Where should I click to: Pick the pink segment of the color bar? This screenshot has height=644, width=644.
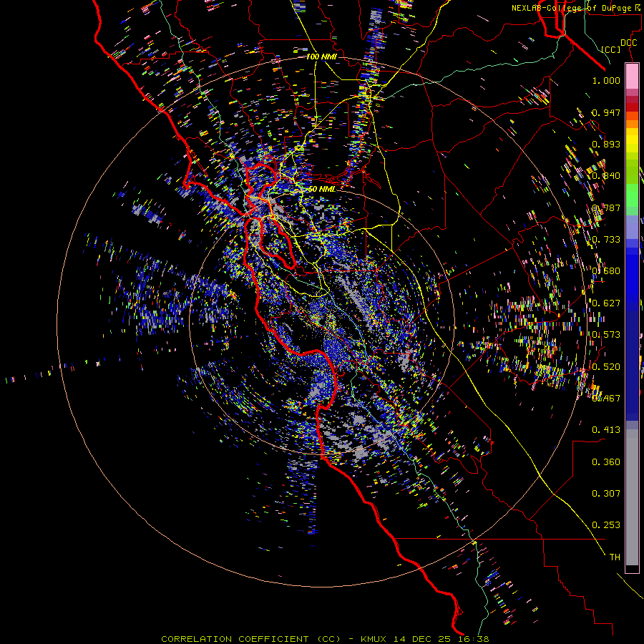click(632, 77)
